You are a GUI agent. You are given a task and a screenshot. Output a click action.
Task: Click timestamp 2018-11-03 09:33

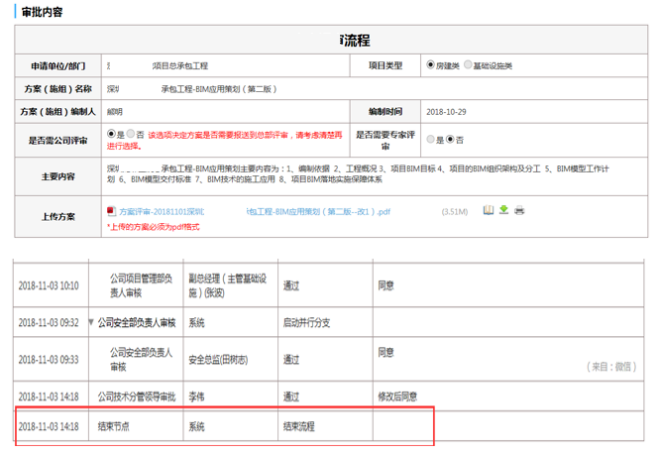coord(49,359)
